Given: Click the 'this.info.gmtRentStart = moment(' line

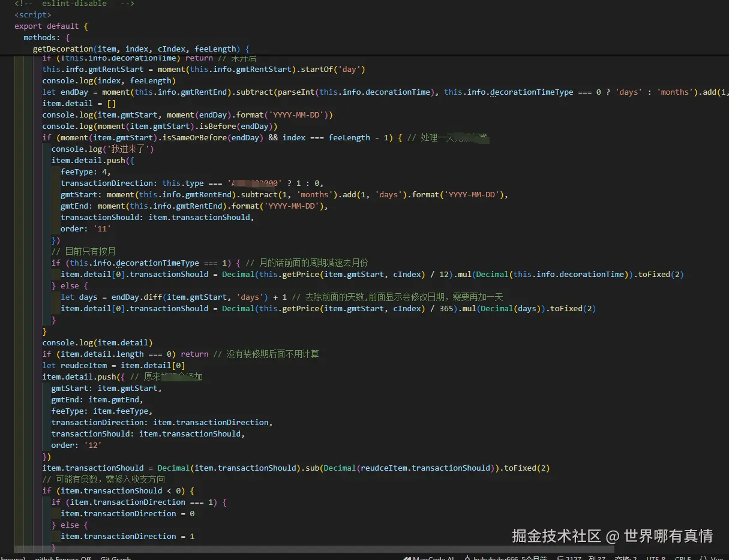Looking at the screenshot, I should pyautogui.click(x=203, y=69).
